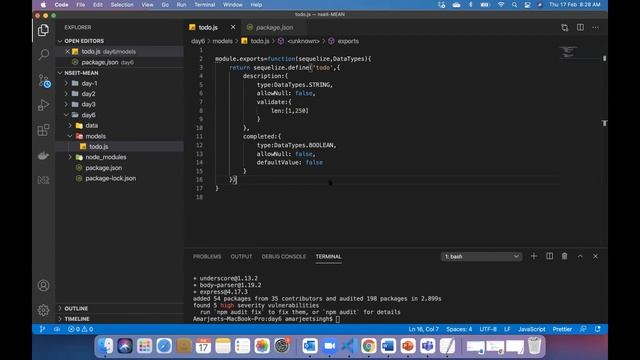Click Ln 16, Col 7 in status bar

point(424,329)
